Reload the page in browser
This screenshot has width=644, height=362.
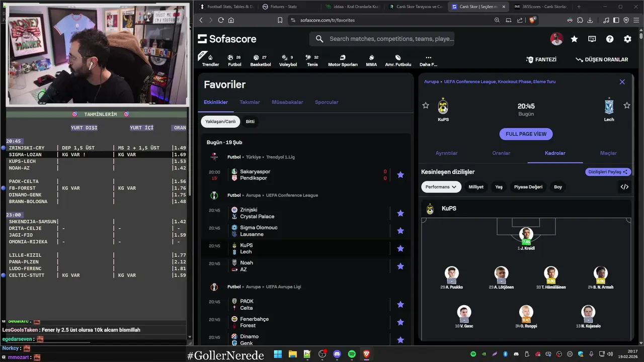point(221,20)
